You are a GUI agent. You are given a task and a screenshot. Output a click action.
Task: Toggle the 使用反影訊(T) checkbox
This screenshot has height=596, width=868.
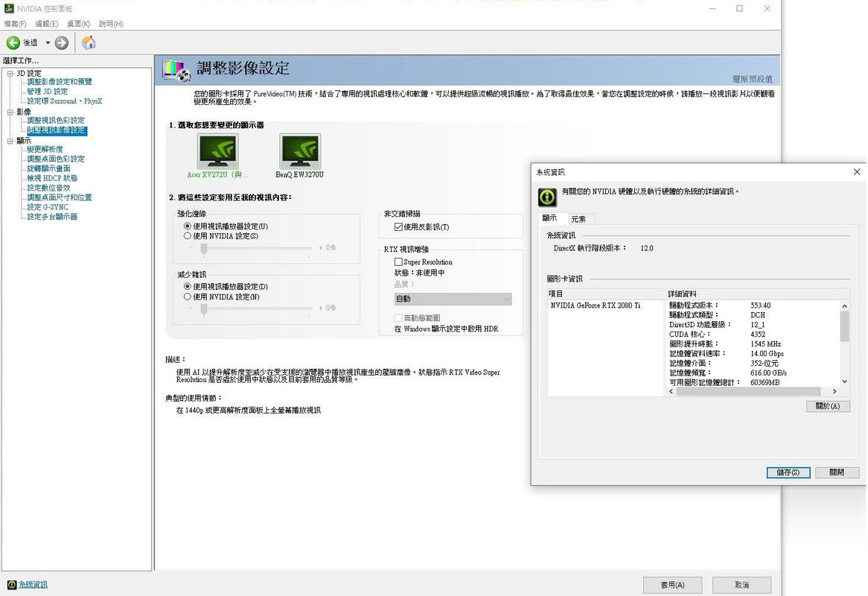(x=398, y=227)
